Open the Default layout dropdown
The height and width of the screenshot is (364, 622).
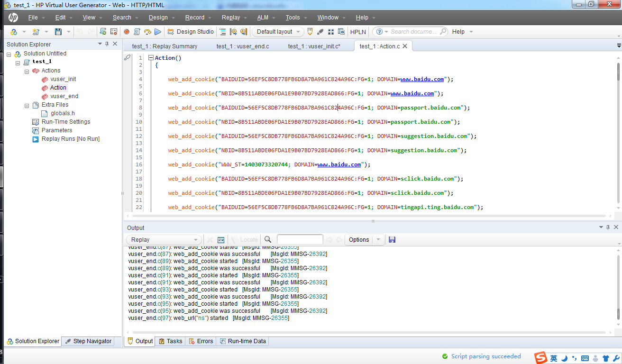tap(278, 32)
